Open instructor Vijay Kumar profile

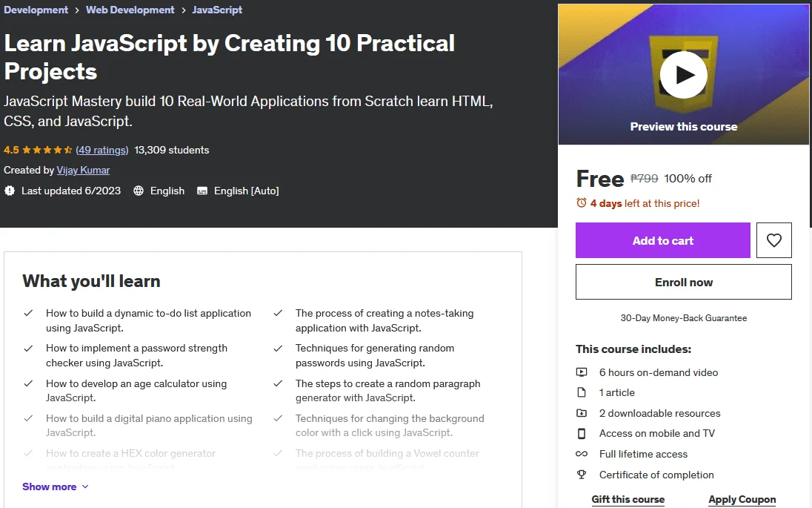tap(83, 170)
